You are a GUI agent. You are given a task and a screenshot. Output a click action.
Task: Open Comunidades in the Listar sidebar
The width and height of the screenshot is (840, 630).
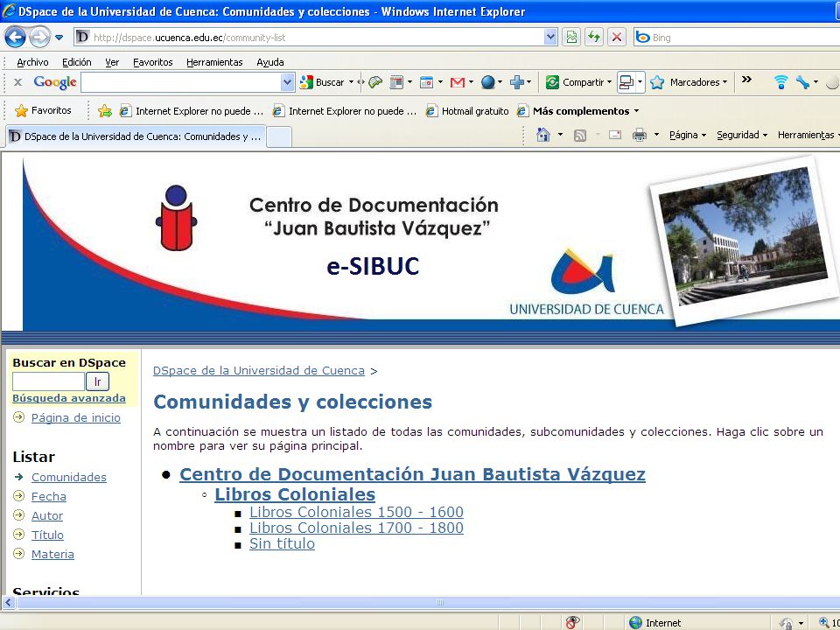pyautogui.click(x=68, y=478)
